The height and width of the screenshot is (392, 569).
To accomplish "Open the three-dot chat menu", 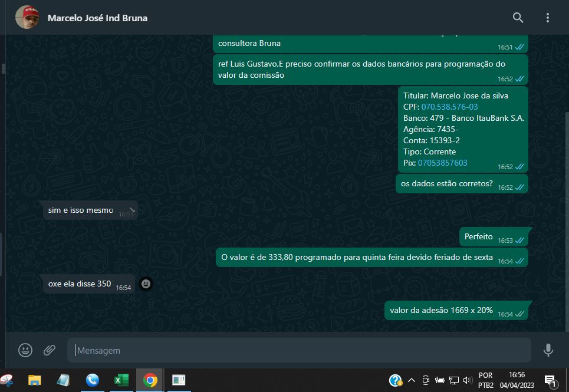I will tap(548, 18).
